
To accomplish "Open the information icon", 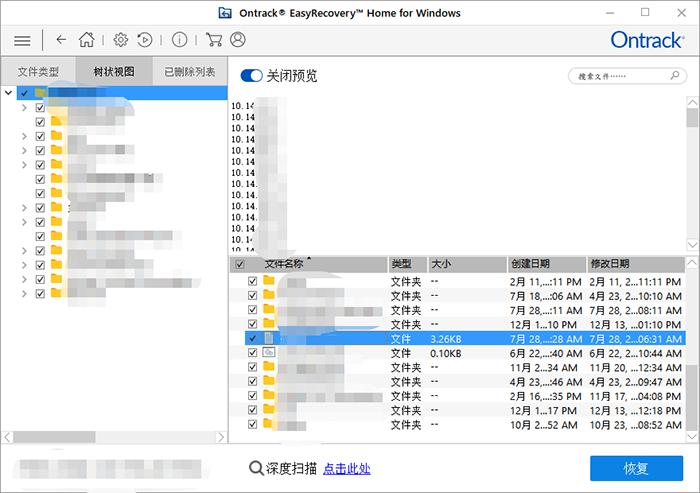I will 179,40.
